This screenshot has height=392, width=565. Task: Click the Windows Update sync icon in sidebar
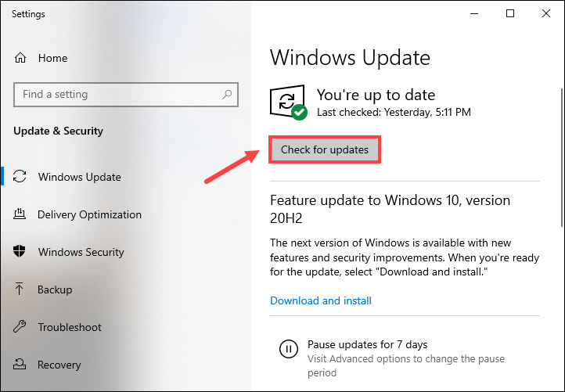click(20, 177)
